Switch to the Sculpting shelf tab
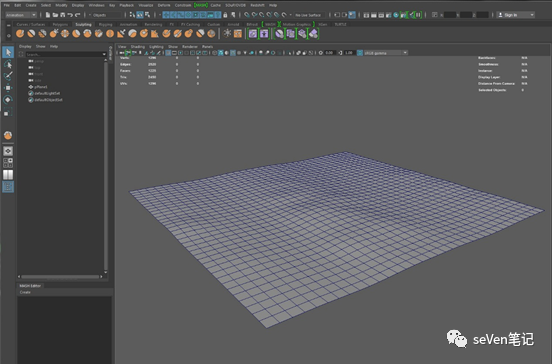 coord(83,24)
